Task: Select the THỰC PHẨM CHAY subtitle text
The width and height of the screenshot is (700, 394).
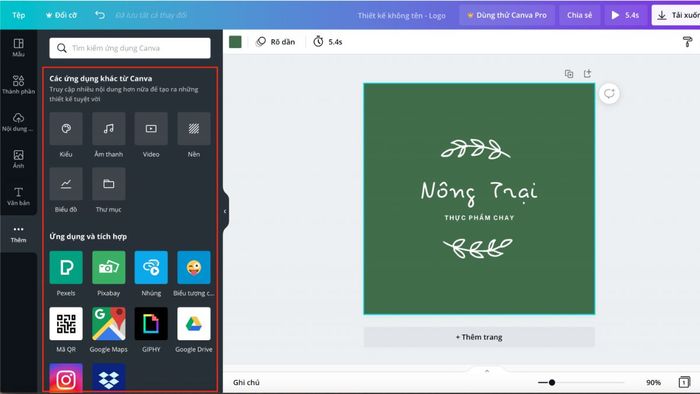Action: 479,218
